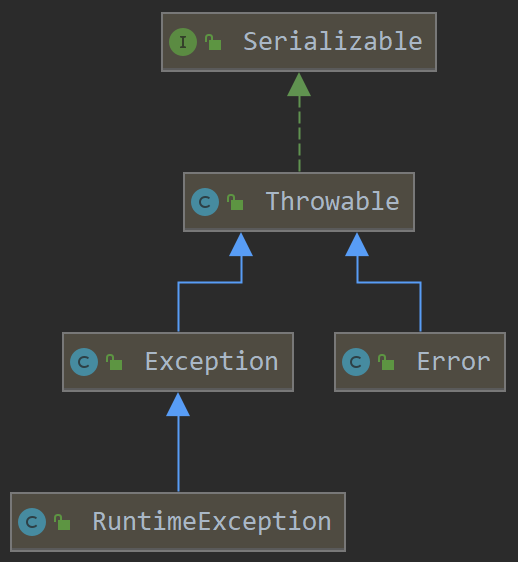Click the blue arrowhead from Error to Throwable
Viewport: 518px width, 562px height.
click(x=357, y=244)
